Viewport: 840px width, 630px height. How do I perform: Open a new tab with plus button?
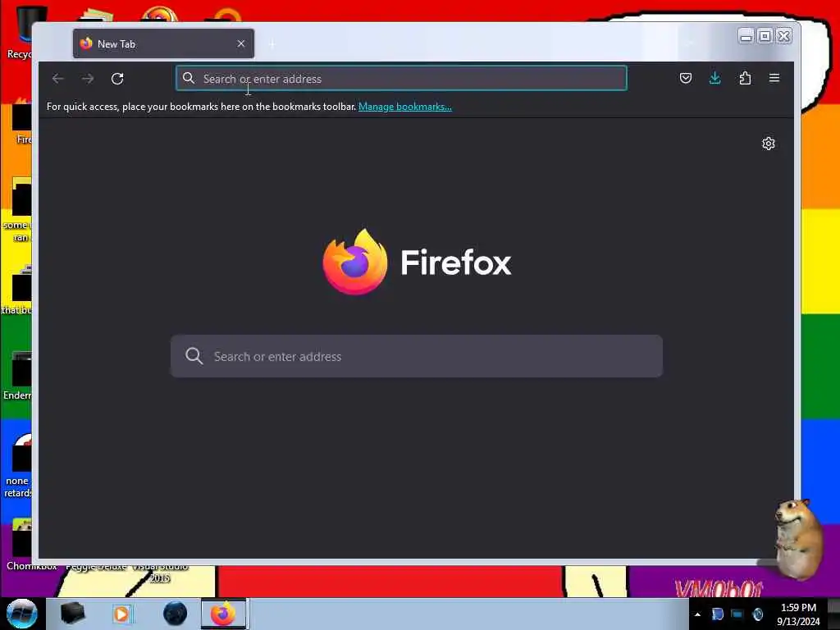272,44
